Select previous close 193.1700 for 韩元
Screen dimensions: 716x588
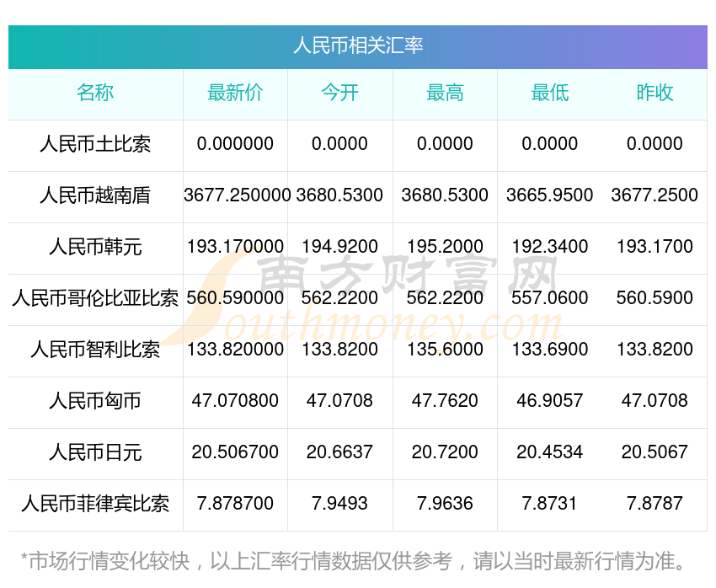655,247
